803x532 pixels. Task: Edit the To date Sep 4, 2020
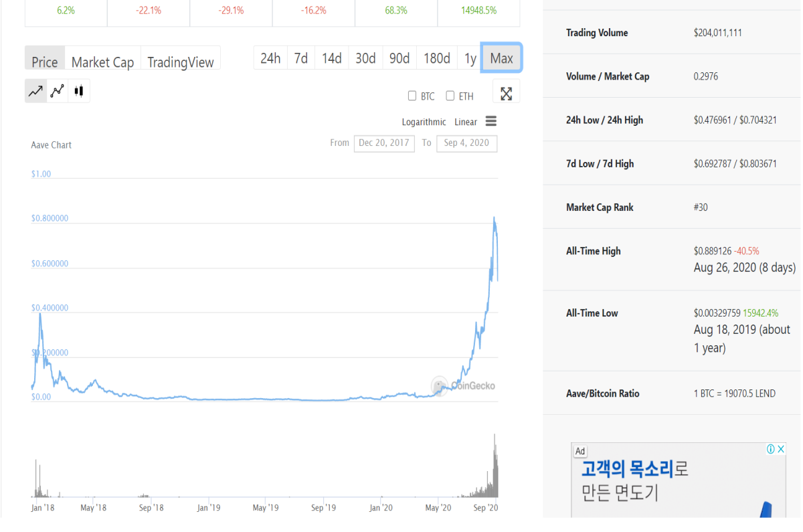tap(466, 143)
